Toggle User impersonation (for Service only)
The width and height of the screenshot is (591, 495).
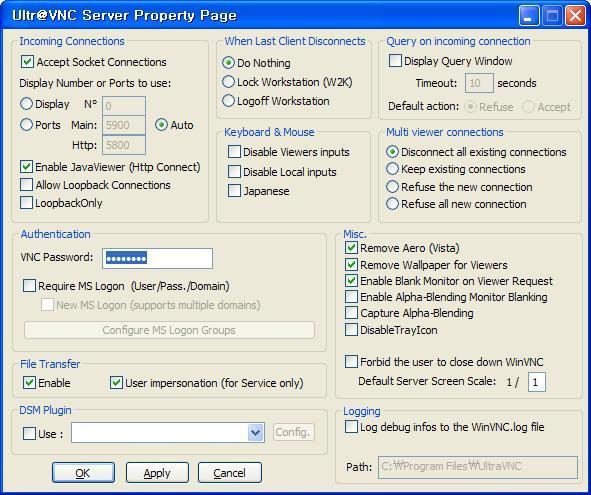point(116,383)
